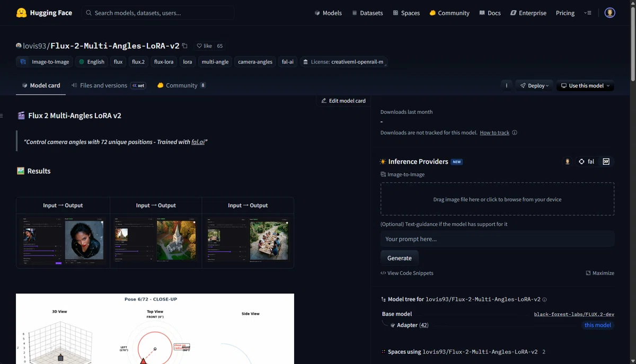Expand the Deploy dropdown
636x364 pixels.
534,85
